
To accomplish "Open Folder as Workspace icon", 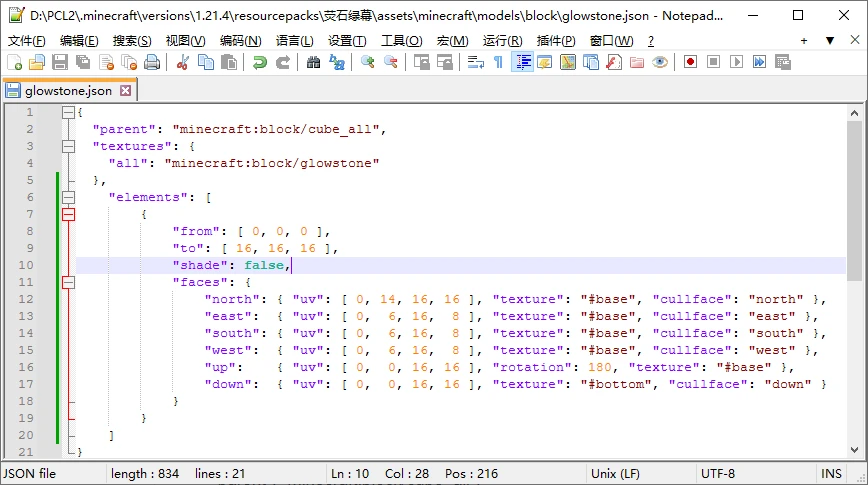I will pos(637,62).
